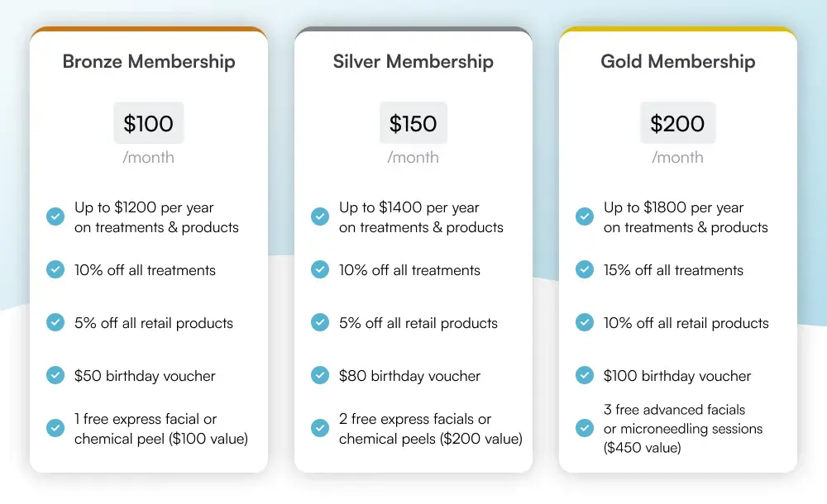Click the $150 Silver price box
Screen dimensions: 827x504
click(x=413, y=123)
